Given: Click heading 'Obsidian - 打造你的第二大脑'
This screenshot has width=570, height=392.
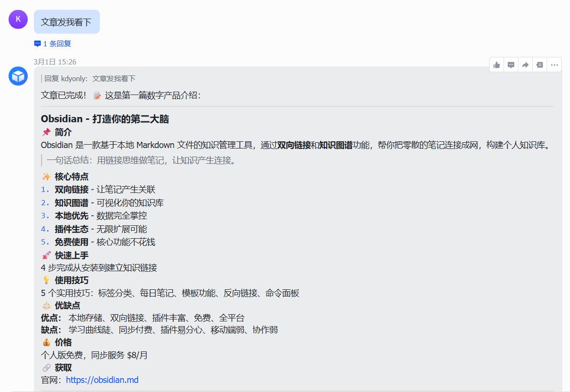Looking at the screenshot, I should 105,119.
